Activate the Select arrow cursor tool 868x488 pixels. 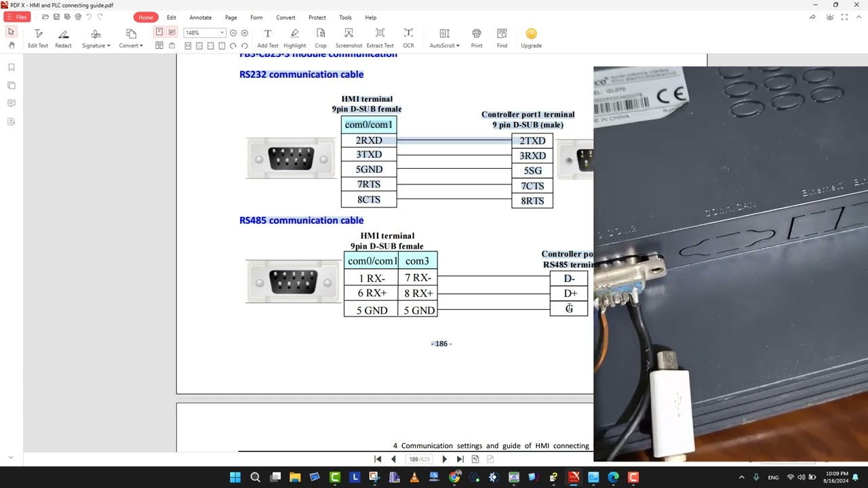click(x=11, y=32)
